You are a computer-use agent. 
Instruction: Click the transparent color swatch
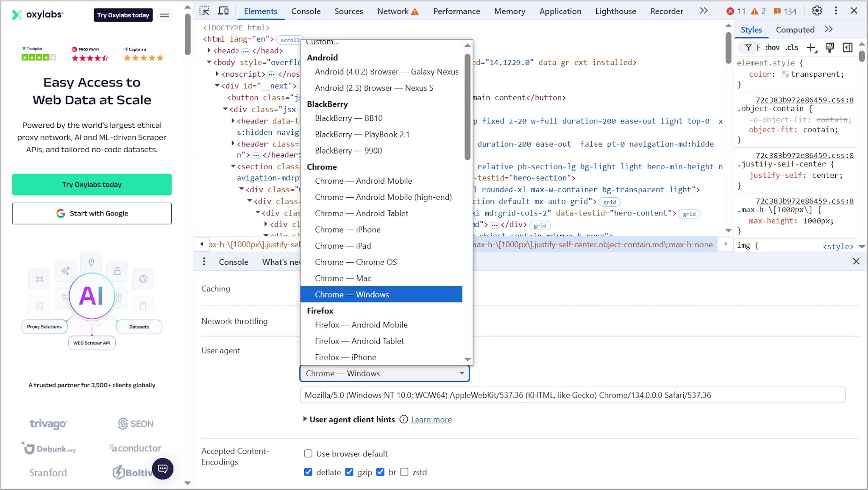click(785, 74)
